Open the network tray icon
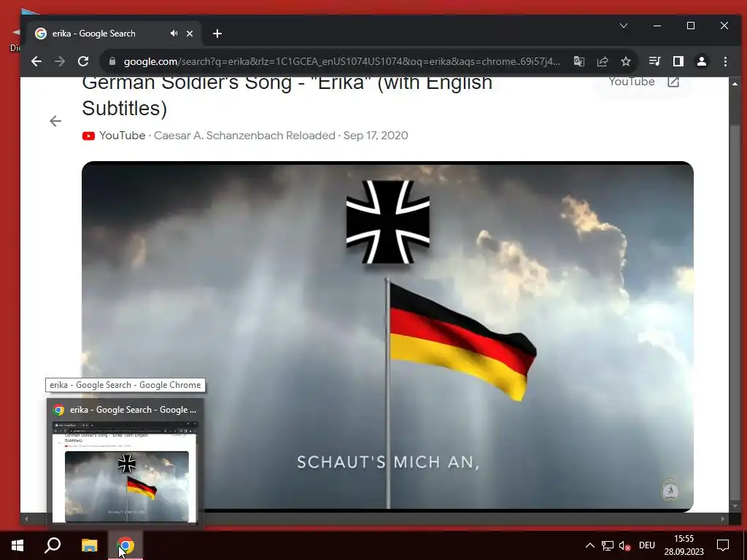This screenshot has width=747, height=560. click(608, 545)
